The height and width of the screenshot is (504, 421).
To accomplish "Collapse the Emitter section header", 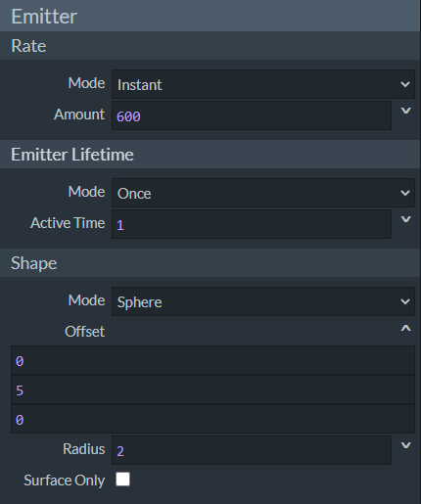I will (x=210, y=16).
